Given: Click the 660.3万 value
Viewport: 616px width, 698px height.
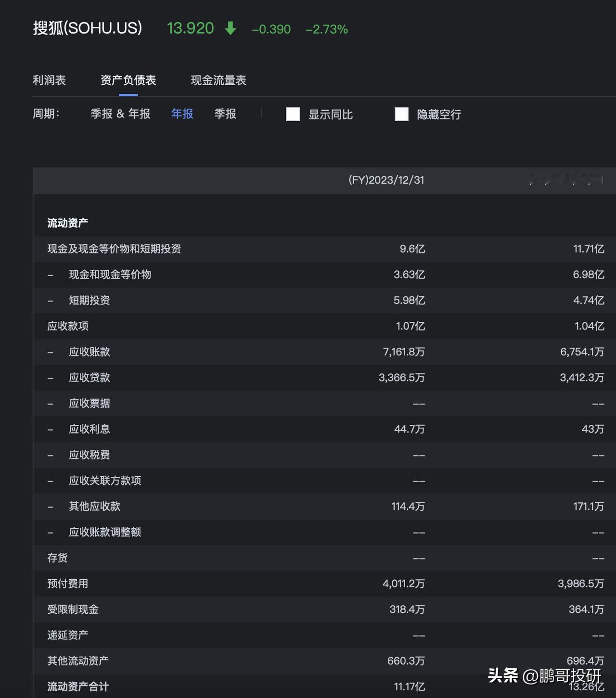Looking at the screenshot, I should coord(406,661).
